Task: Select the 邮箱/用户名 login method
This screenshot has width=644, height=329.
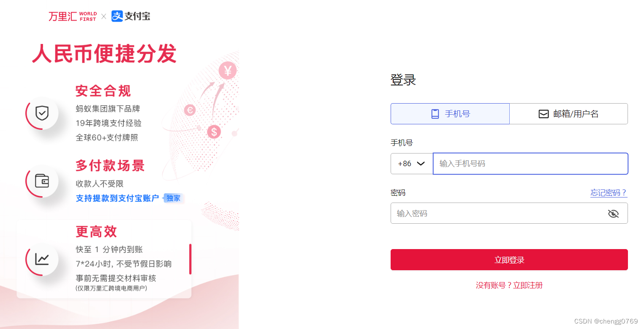Action: pyautogui.click(x=568, y=113)
